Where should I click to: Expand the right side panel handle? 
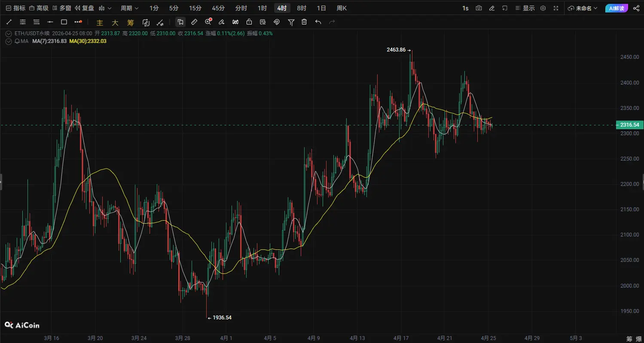pos(643,182)
